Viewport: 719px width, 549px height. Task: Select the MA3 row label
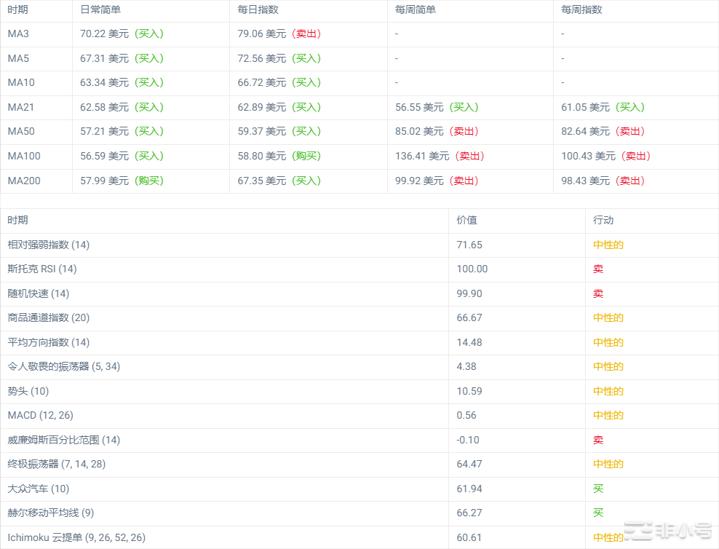coord(19,33)
